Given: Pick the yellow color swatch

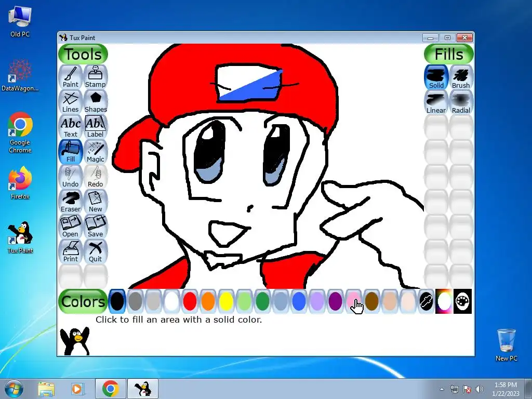Looking at the screenshot, I should (226, 301).
